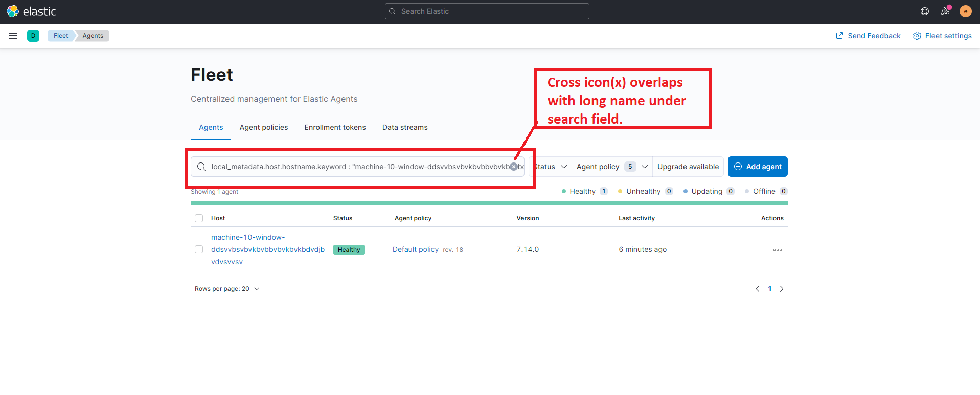
Task: Click the Add agent button
Action: point(758,167)
